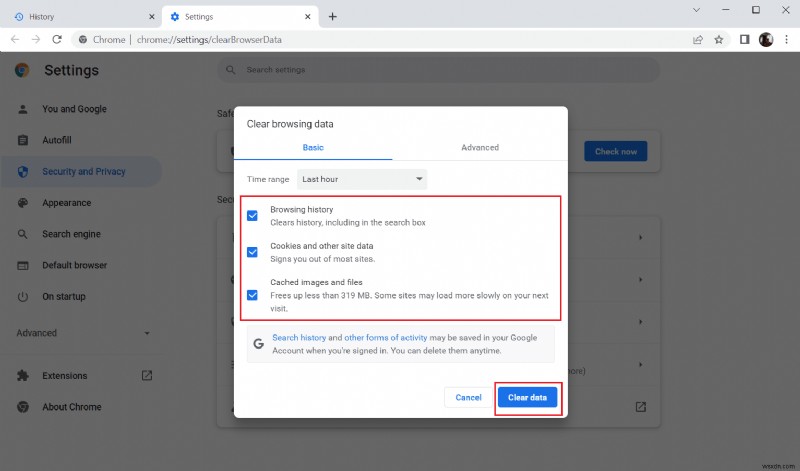This screenshot has height=471, width=800.
Task: Click the Search engine magnifier icon
Action: coord(22,234)
